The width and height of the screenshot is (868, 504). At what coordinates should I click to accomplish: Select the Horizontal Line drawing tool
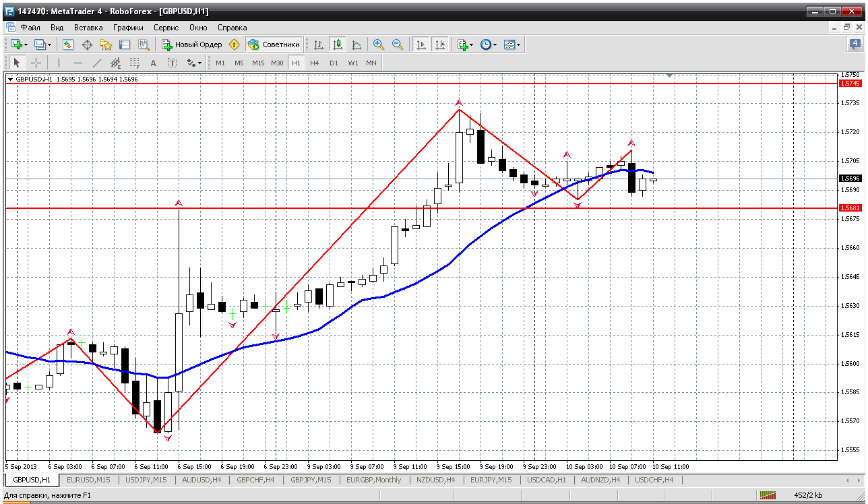tap(78, 63)
